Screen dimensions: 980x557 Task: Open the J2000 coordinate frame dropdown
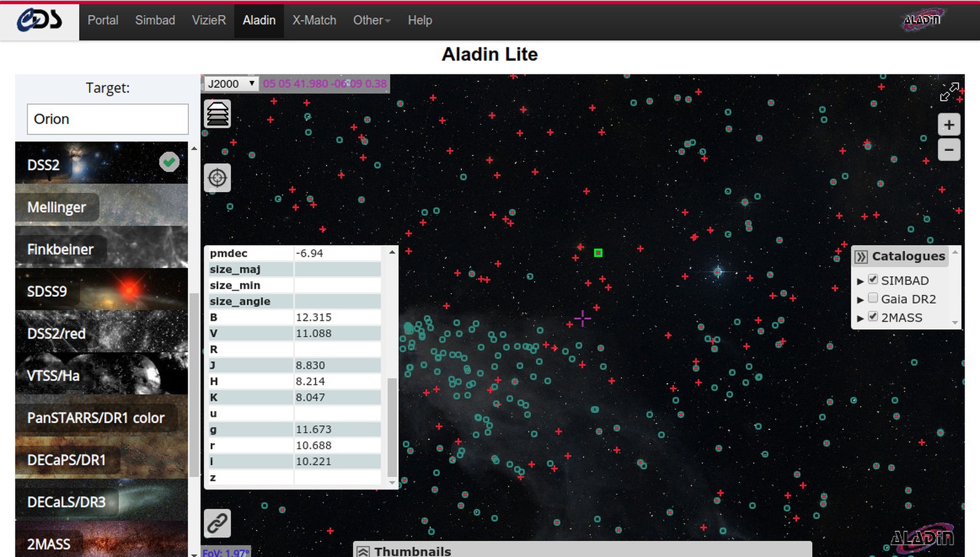(231, 84)
